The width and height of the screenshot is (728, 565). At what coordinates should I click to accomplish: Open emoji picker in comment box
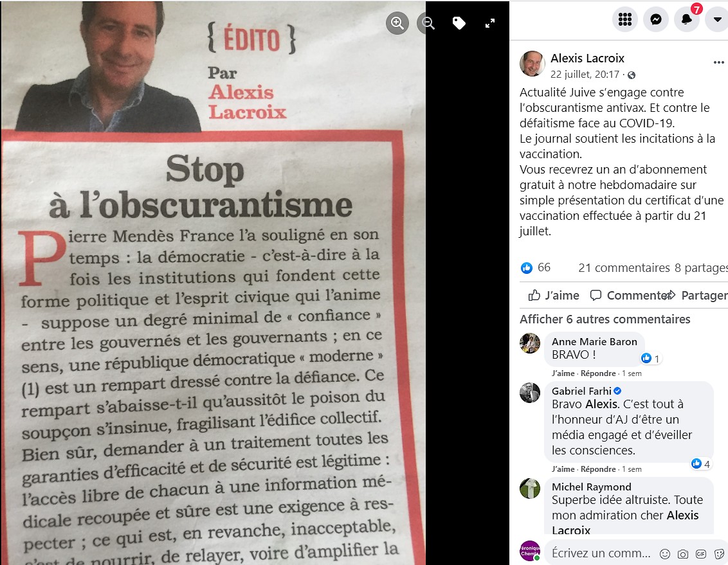665,553
